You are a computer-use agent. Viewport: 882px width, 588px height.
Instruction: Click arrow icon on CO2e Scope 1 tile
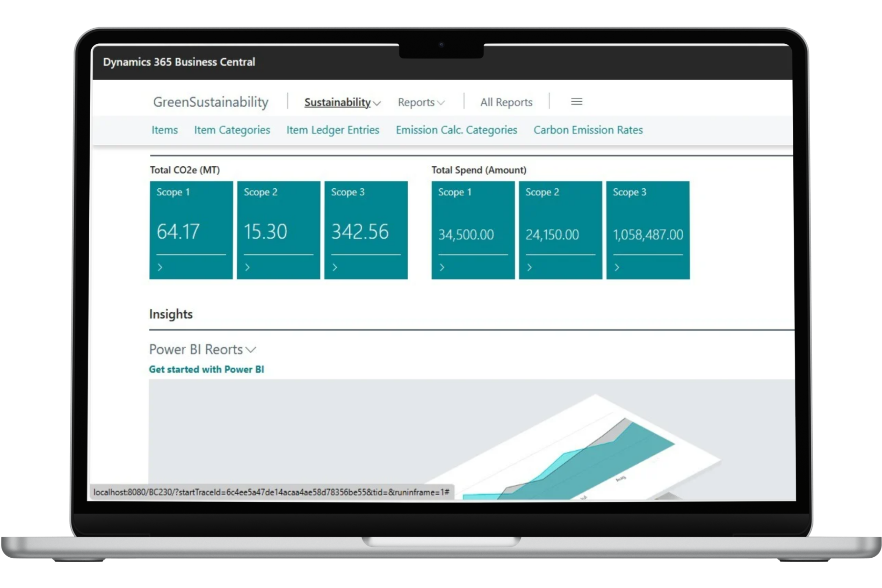pyautogui.click(x=160, y=267)
